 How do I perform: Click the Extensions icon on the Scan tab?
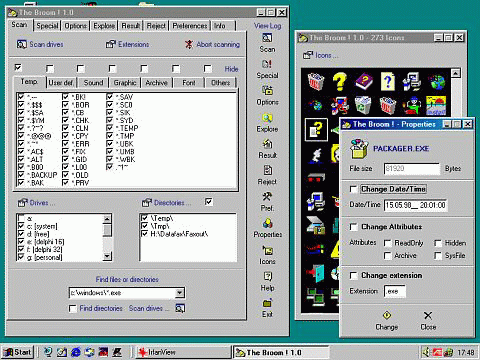tap(111, 44)
